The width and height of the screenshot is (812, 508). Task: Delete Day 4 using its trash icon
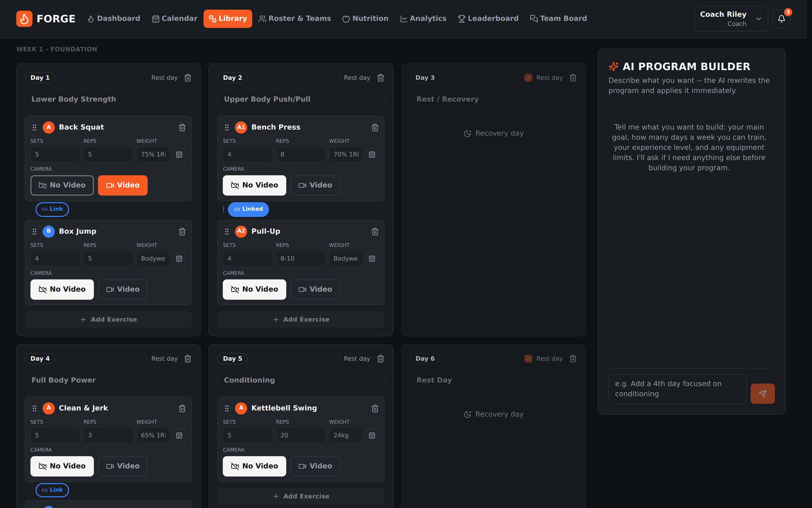point(188,358)
